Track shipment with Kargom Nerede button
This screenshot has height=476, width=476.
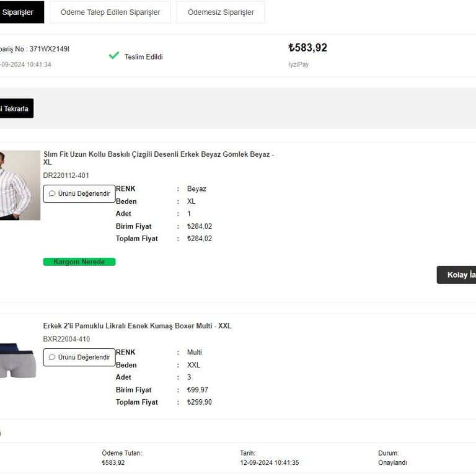[x=79, y=262]
